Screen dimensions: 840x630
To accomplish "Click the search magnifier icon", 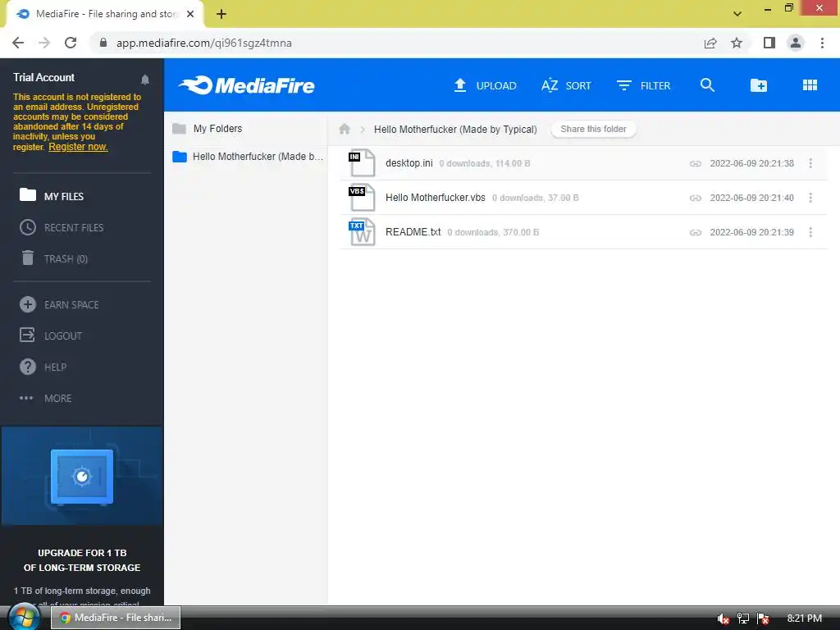I will [x=707, y=85].
